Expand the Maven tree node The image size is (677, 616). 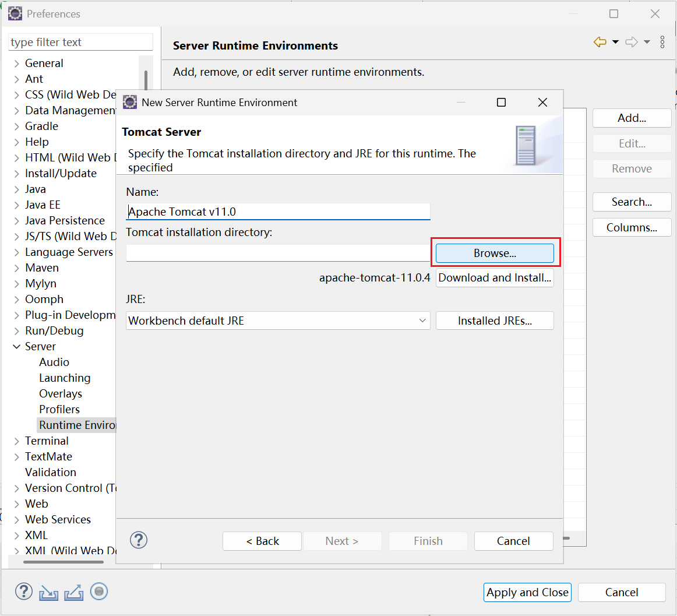16,268
